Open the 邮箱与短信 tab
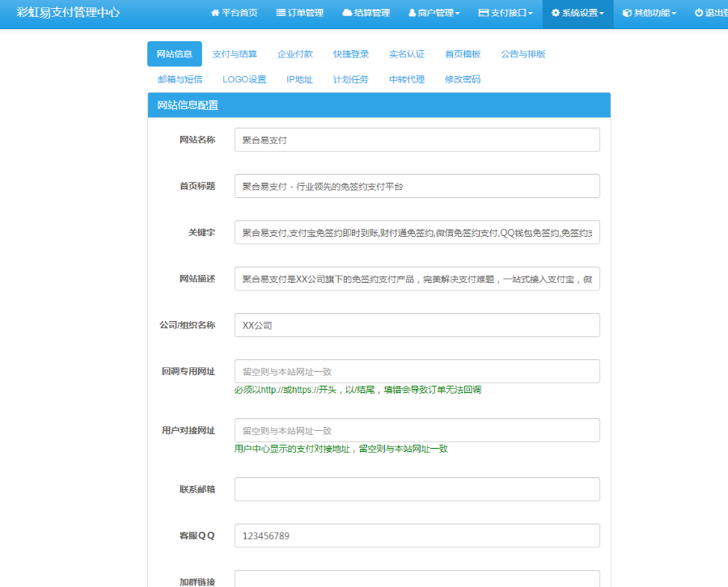The image size is (728, 587). click(x=180, y=79)
